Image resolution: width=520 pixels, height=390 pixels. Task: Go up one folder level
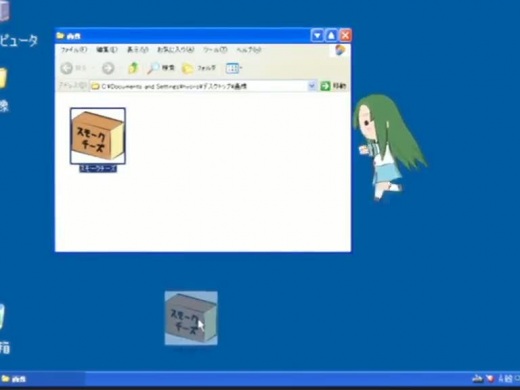(133, 68)
